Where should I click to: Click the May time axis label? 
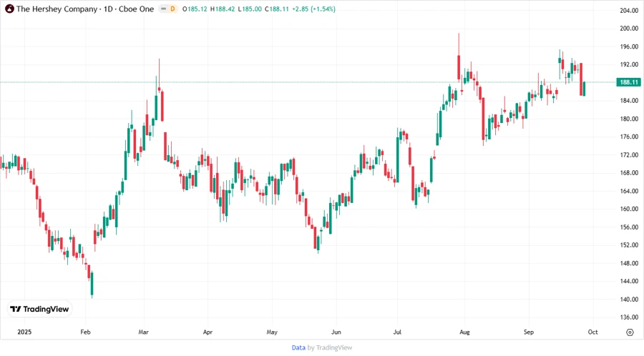272,332
